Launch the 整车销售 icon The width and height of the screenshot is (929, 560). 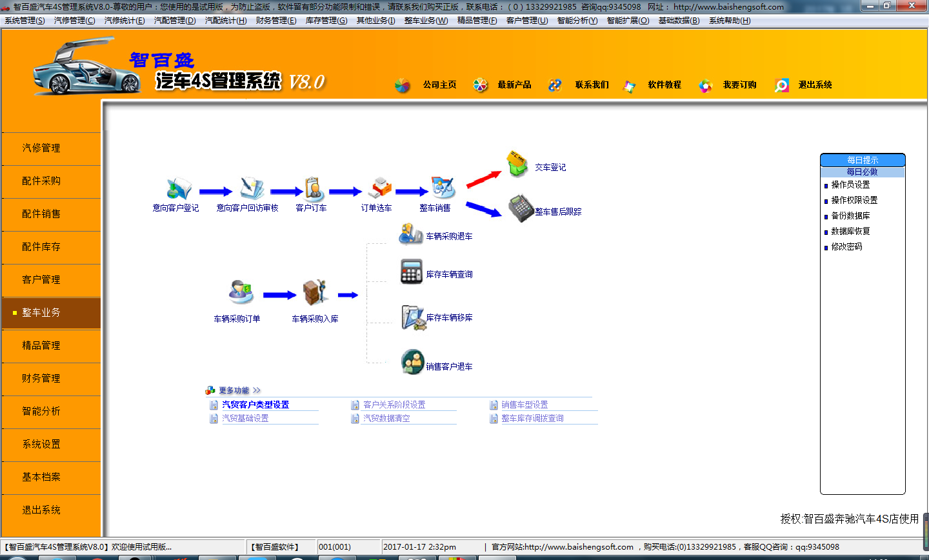pyautogui.click(x=443, y=188)
